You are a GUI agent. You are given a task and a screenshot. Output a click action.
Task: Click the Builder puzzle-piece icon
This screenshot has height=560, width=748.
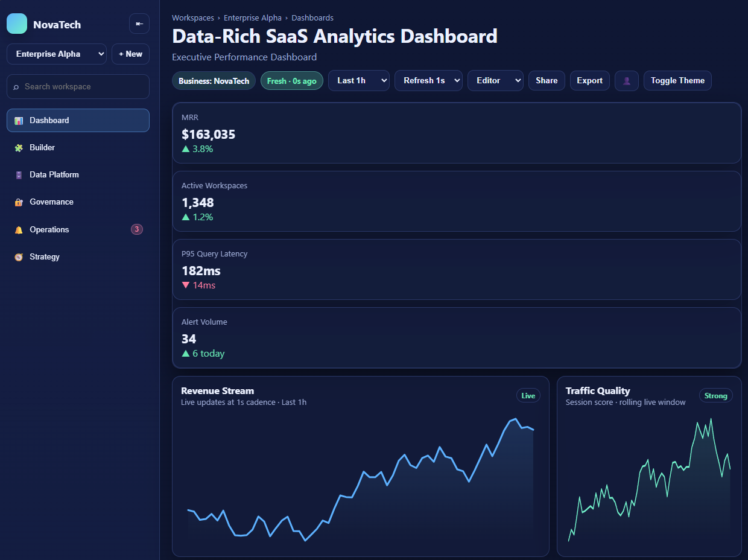[x=17, y=147]
